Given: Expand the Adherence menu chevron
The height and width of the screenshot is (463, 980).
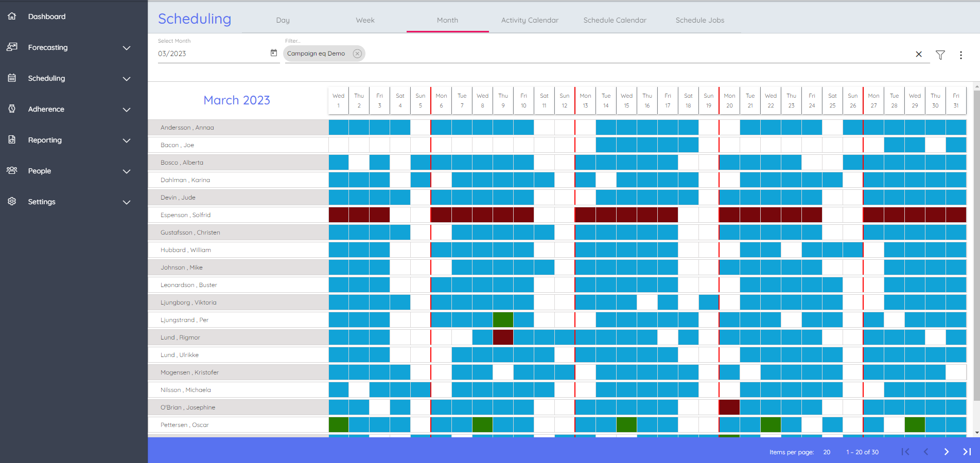Looking at the screenshot, I should point(126,110).
